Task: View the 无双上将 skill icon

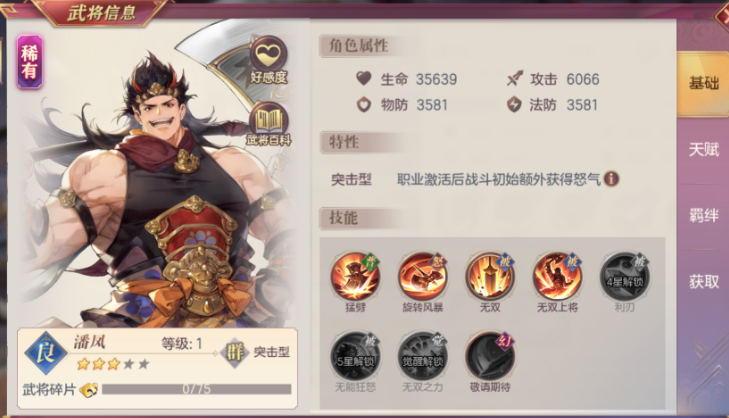Action: (x=557, y=276)
